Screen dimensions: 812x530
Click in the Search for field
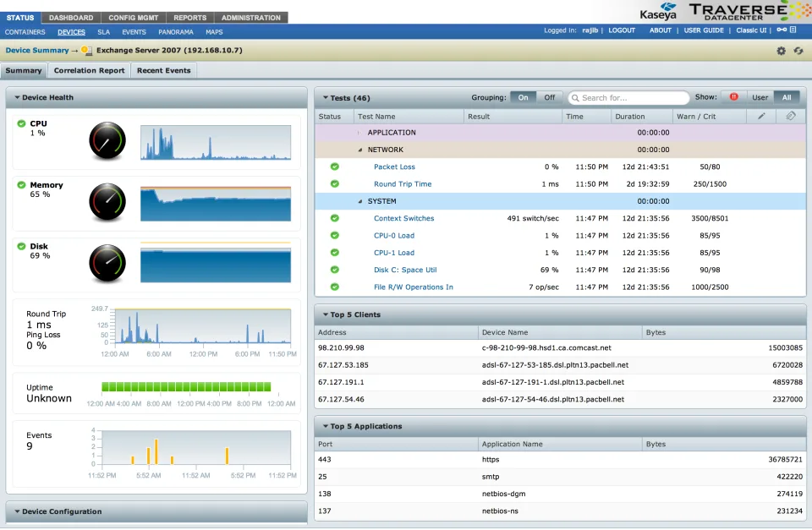pos(628,98)
